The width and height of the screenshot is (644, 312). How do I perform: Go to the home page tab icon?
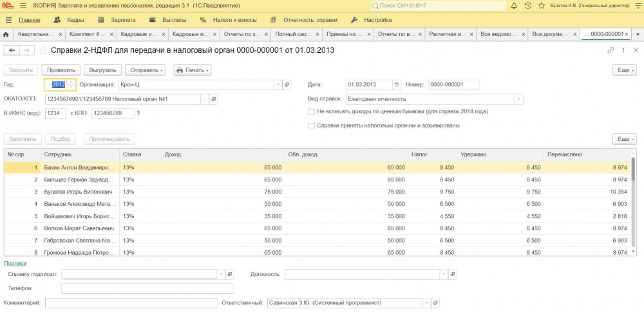pos(6,34)
